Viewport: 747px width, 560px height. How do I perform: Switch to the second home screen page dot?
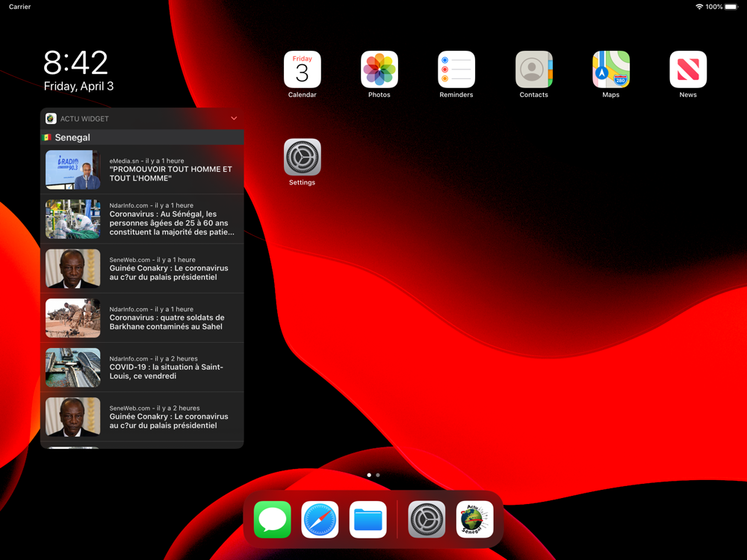click(378, 475)
